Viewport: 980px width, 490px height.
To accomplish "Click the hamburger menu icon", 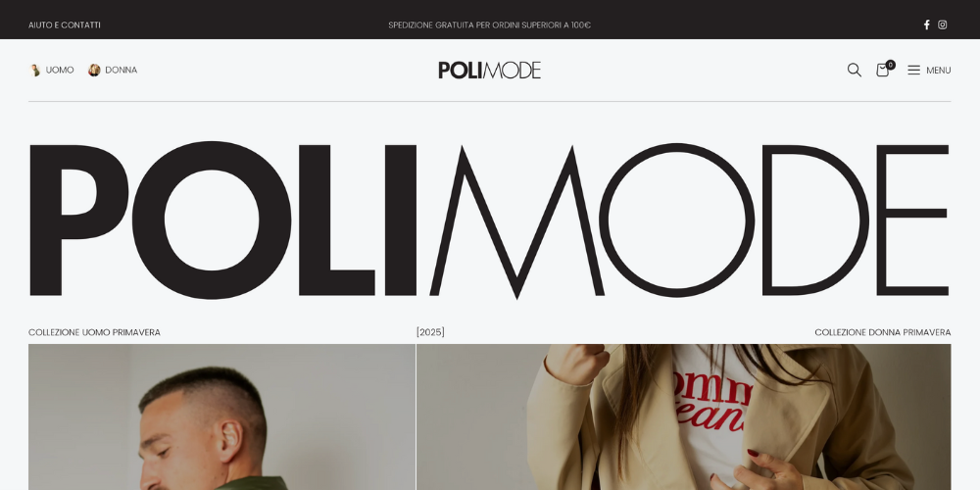I will [x=913, y=70].
